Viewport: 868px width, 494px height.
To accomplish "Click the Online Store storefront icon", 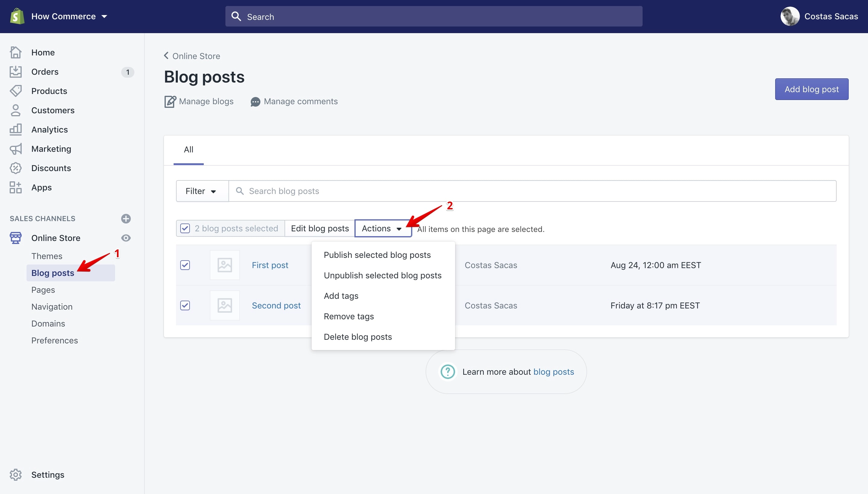I will click(x=16, y=238).
